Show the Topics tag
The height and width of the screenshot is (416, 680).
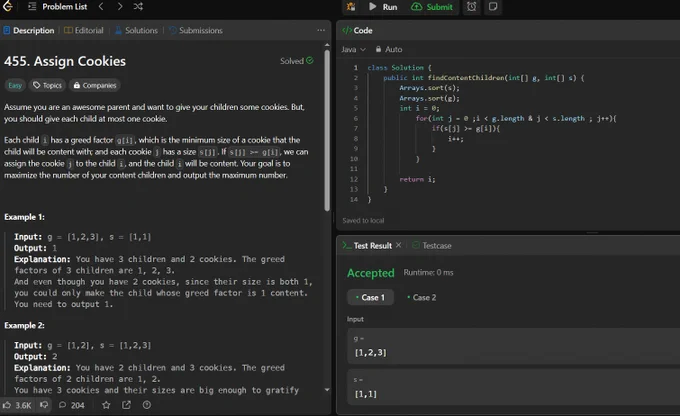(x=48, y=85)
